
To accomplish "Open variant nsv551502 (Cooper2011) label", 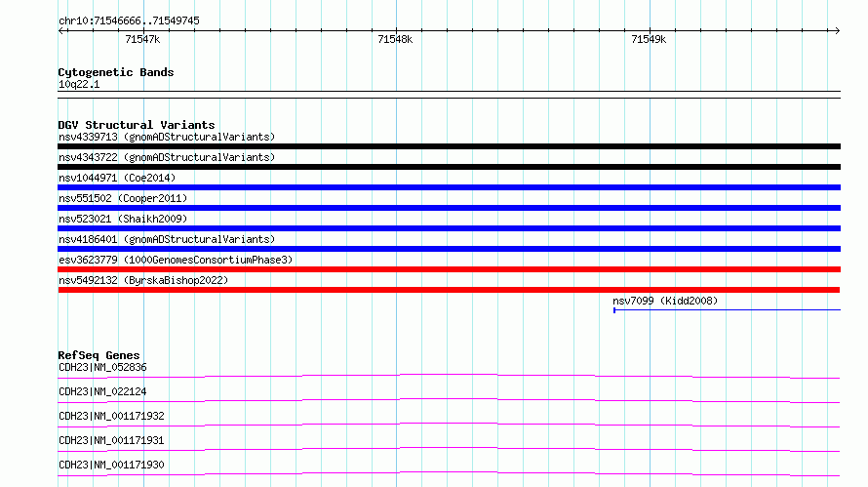I will click(x=123, y=198).
